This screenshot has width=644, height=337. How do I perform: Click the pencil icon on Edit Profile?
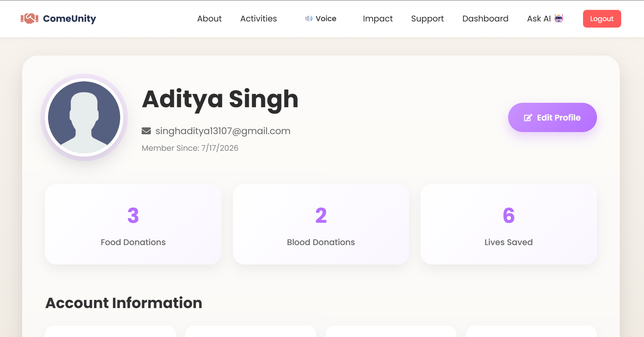(528, 118)
